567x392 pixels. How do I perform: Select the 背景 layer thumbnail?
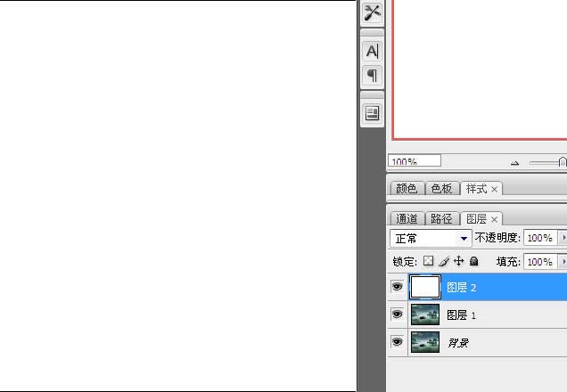click(425, 342)
